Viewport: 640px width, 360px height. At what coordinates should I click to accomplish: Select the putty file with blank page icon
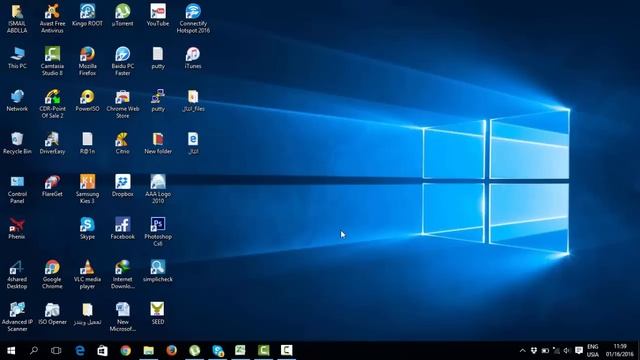point(158,58)
